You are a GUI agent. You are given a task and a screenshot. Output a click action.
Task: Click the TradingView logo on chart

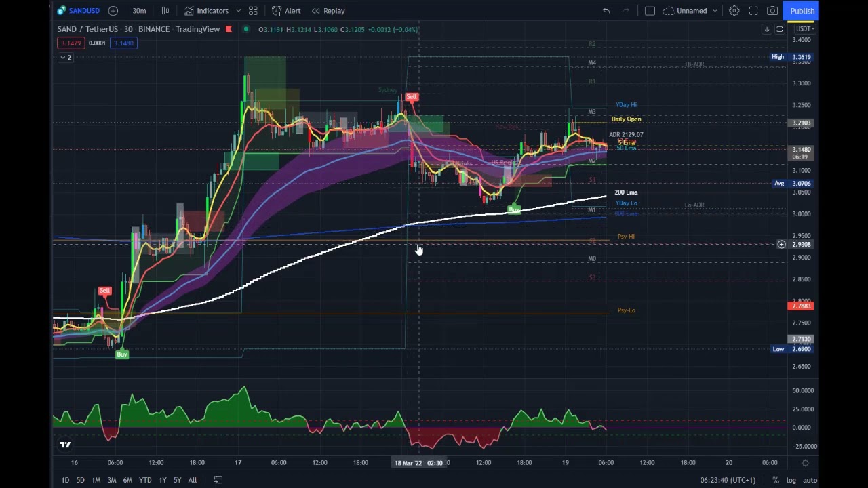point(65,445)
